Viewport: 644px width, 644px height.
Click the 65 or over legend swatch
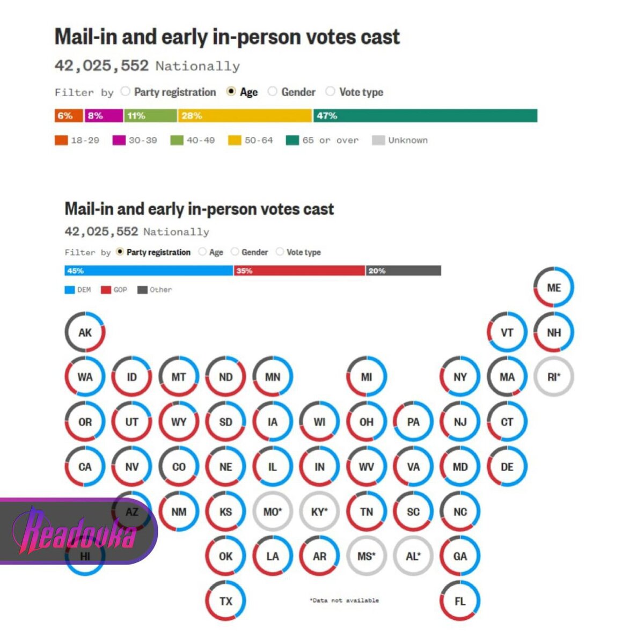pos(292,141)
